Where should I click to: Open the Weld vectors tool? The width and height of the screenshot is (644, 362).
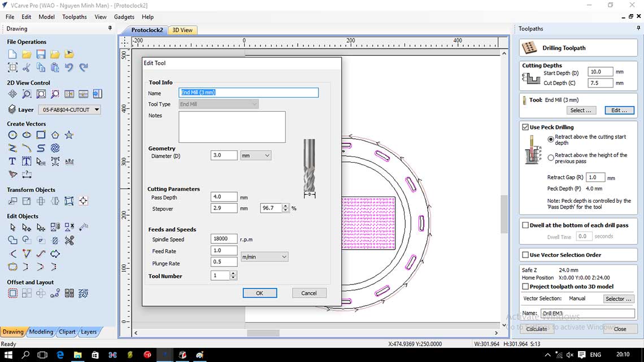click(x=12, y=240)
